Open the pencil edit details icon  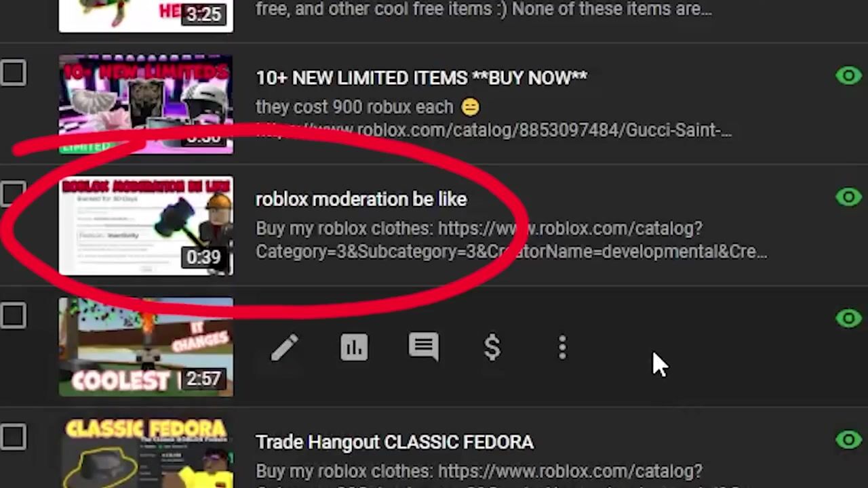285,348
